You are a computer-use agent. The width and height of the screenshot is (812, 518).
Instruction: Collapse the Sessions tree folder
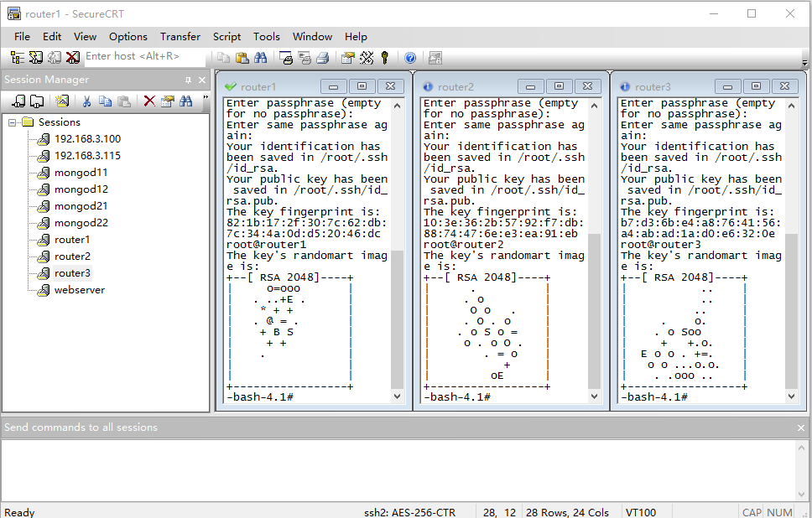point(13,122)
